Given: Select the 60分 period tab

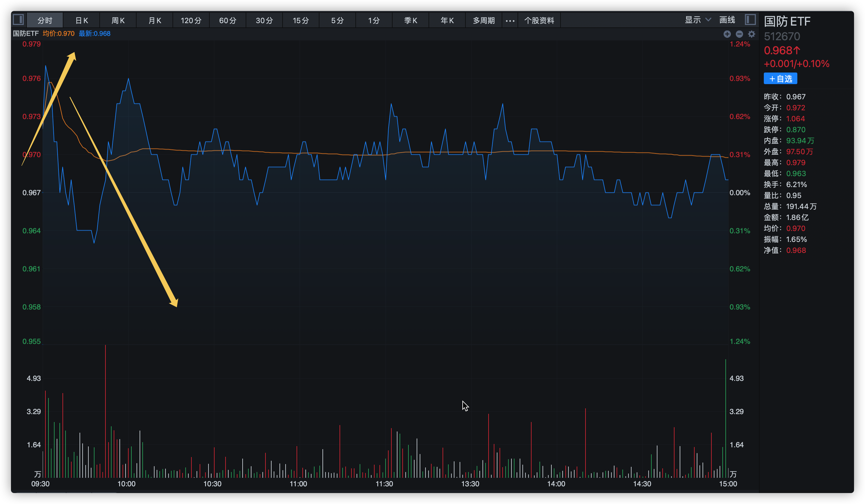Looking at the screenshot, I should coord(228,21).
